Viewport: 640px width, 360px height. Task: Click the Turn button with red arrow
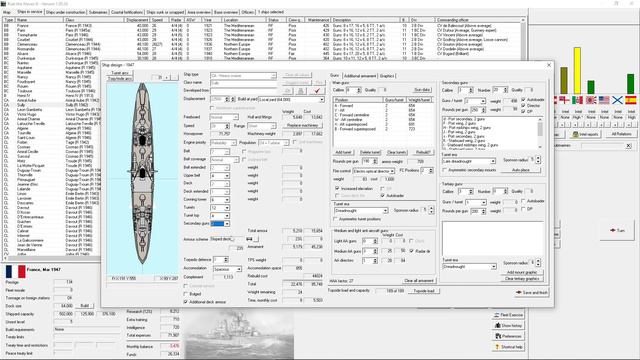coord(617,230)
